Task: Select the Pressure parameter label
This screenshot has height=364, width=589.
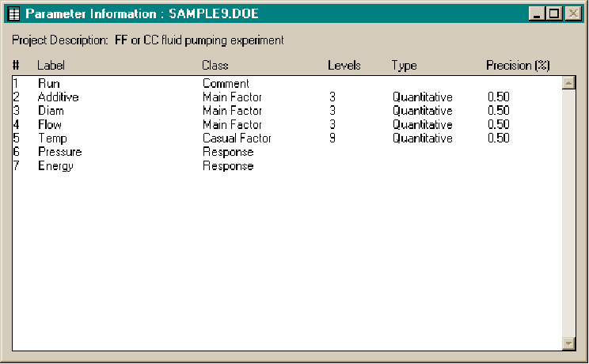Action: coord(60,152)
